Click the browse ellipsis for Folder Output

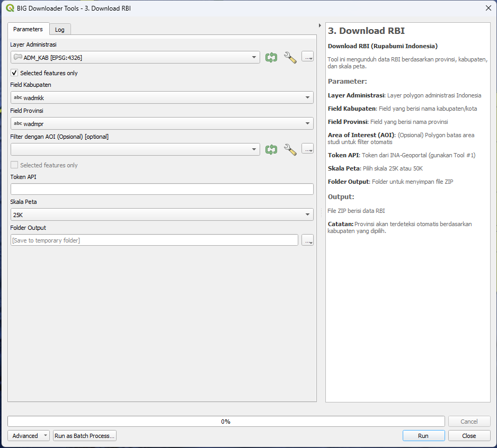tap(307, 240)
